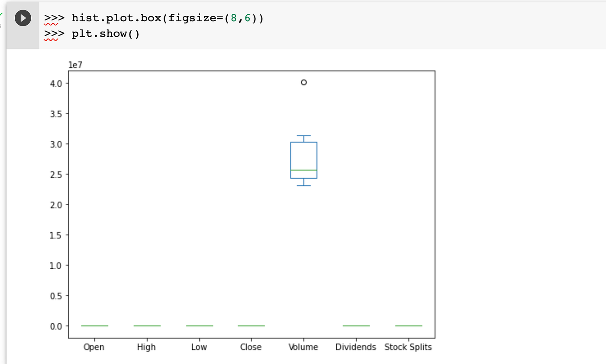This screenshot has height=364, width=606.
Task: Click the outlier circle above the Volume boxplot
Action: pos(303,82)
